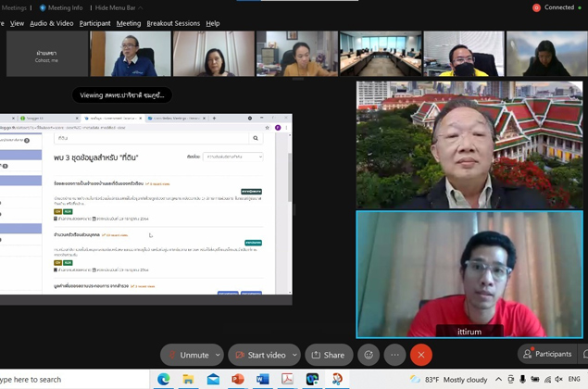Select the ittirum participant video
The image size is (588, 389).
click(x=469, y=274)
